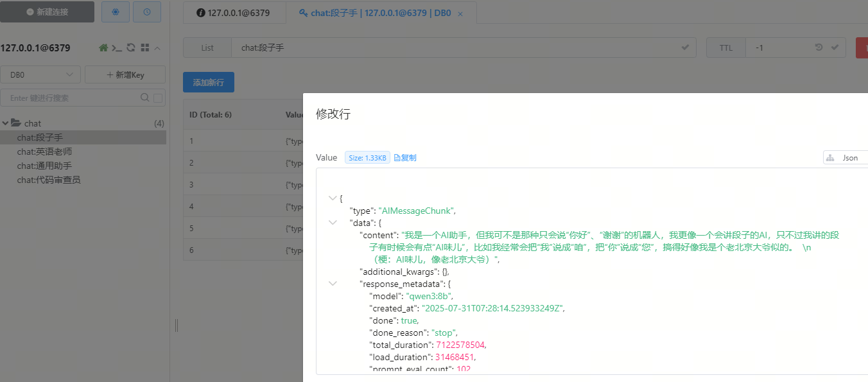Click the 新建连接 button

click(x=47, y=12)
